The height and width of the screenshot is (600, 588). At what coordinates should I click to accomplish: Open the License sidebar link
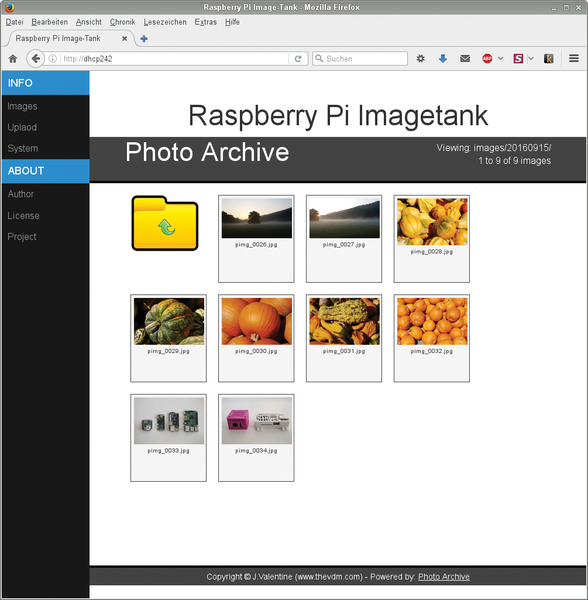(23, 216)
